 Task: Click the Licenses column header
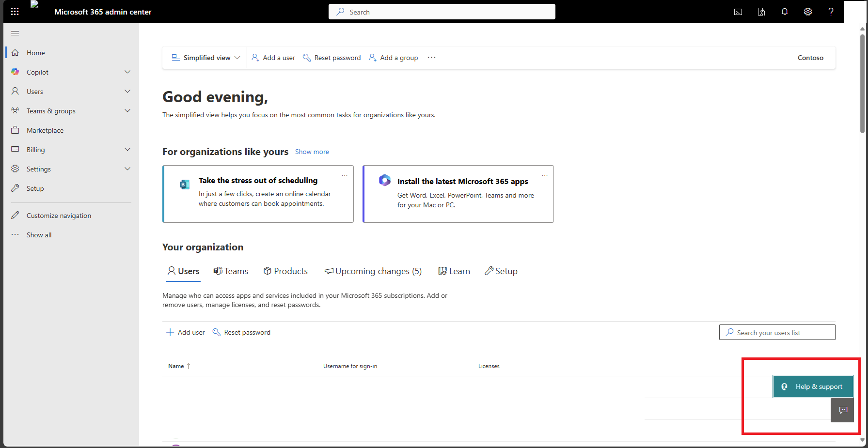tap(489, 366)
